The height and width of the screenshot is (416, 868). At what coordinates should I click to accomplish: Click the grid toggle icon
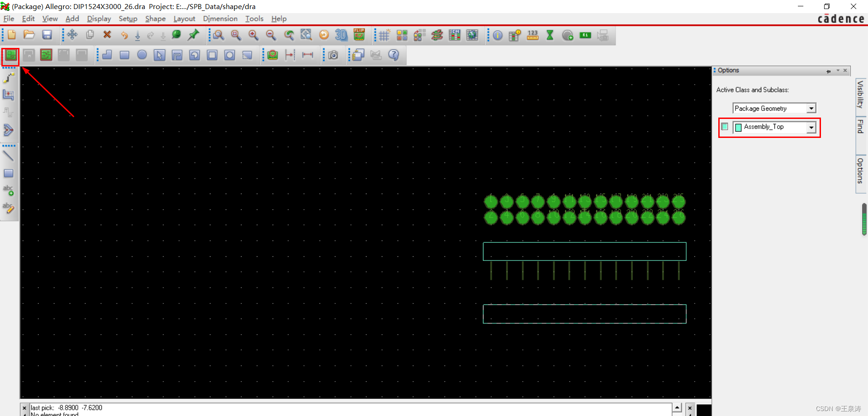tap(384, 35)
